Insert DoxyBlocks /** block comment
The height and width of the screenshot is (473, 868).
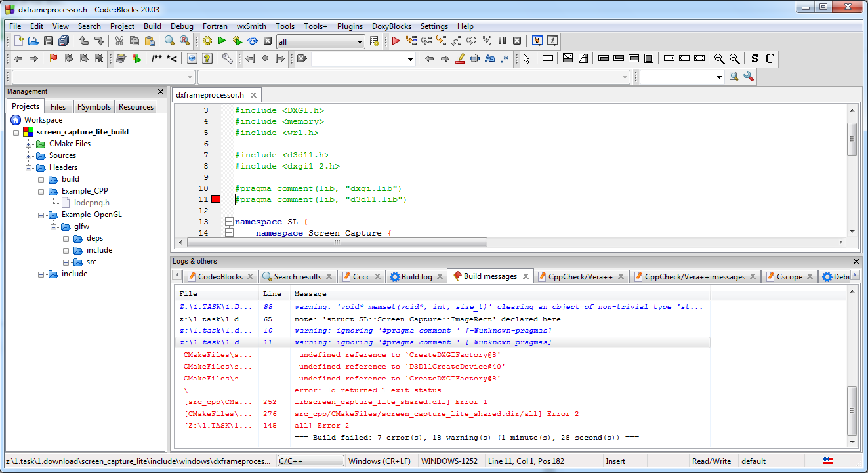point(157,59)
